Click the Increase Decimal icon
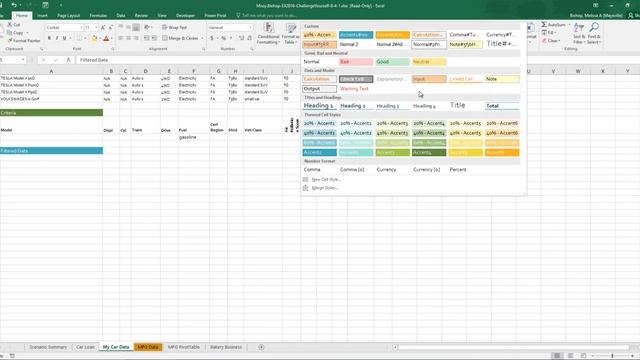 pyautogui.click(x=241, y=38)
